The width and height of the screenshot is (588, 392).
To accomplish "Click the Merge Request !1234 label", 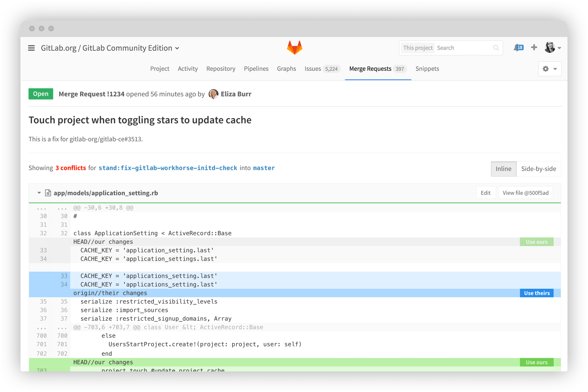I will pos(92,94).
